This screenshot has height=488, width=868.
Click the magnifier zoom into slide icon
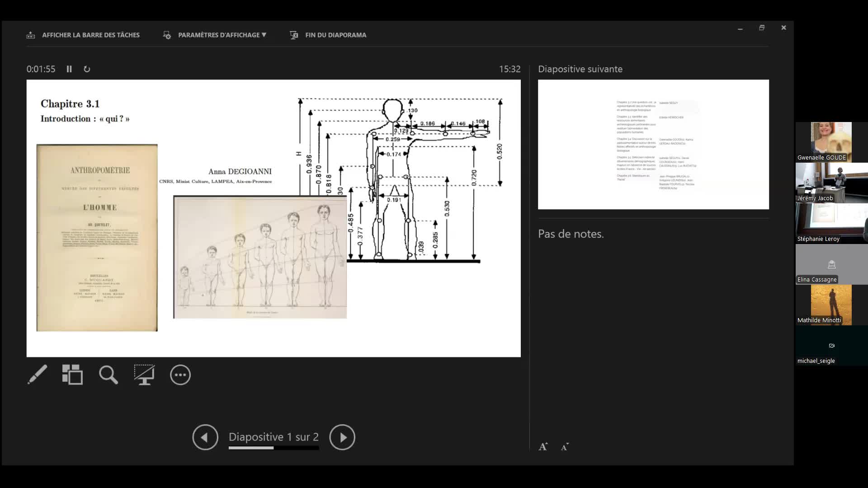pos(108,375)
